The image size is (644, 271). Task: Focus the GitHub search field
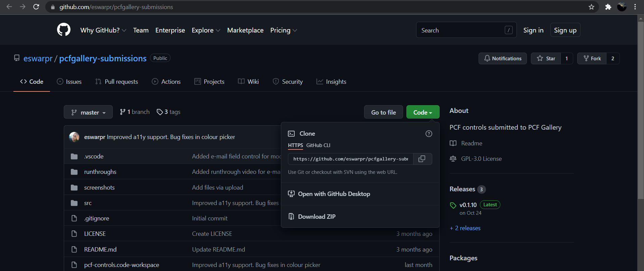461,30
